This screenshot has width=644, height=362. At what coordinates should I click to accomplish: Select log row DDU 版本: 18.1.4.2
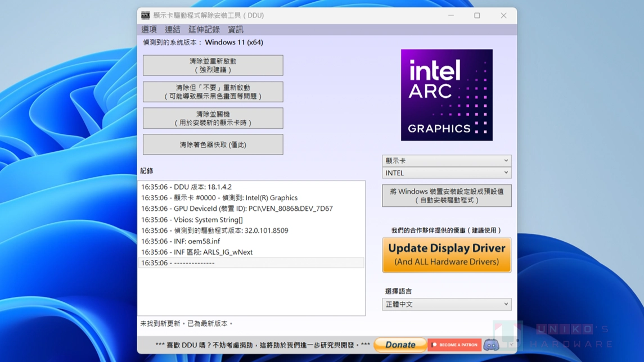[251, 187]
